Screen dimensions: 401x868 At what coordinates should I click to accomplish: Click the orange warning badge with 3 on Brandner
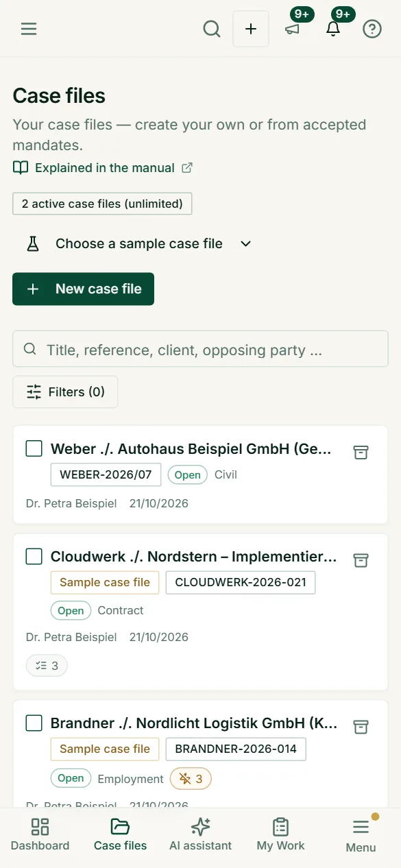(191, 779)
